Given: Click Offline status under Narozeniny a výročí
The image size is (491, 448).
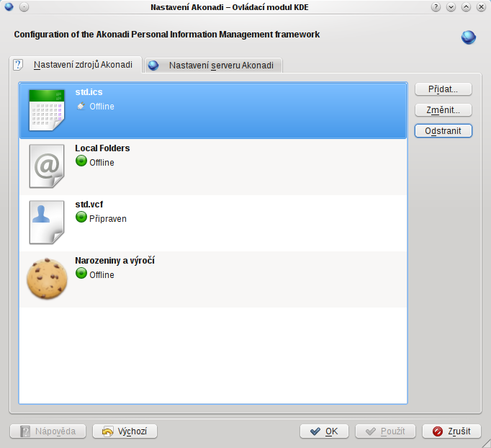Looking at the screenshot, I should 102,274.
